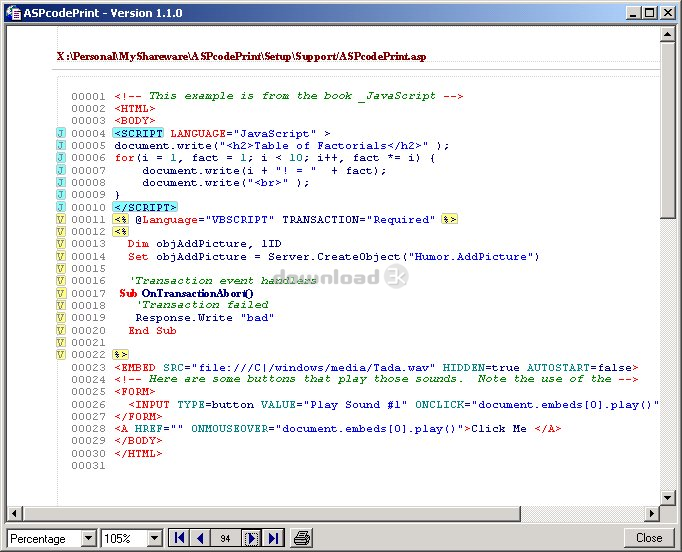
Task: Click the Close button
Action: [x=649, y=538]
